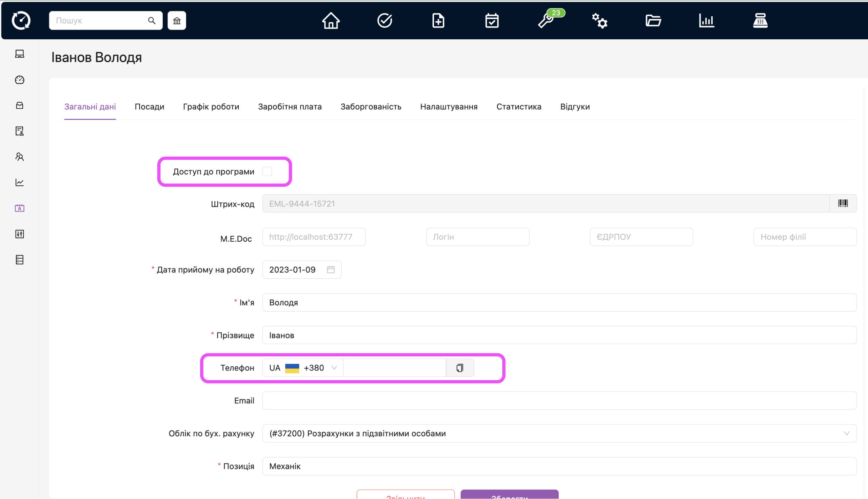Click the purple Зберегти button
This screenshot has width=868, height=499.
pyautogui.click(x=509, y=495)
